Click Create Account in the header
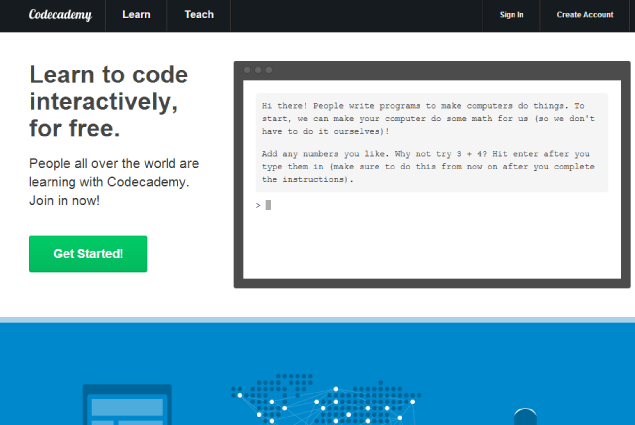The image size is (635, 425). click(585, 15)
